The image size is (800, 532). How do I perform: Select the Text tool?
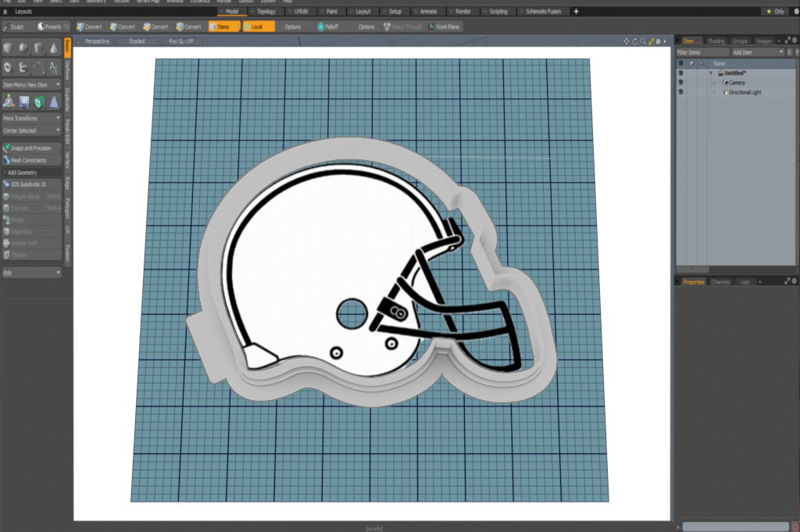pos(54,67)
